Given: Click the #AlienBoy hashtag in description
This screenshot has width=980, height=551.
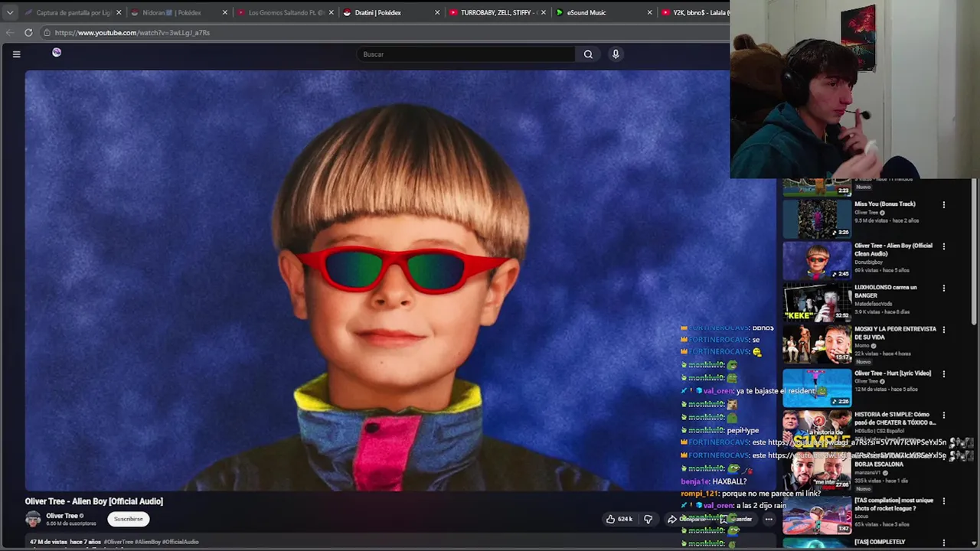Looking at the screenshot, I should (x=147, y=542).
